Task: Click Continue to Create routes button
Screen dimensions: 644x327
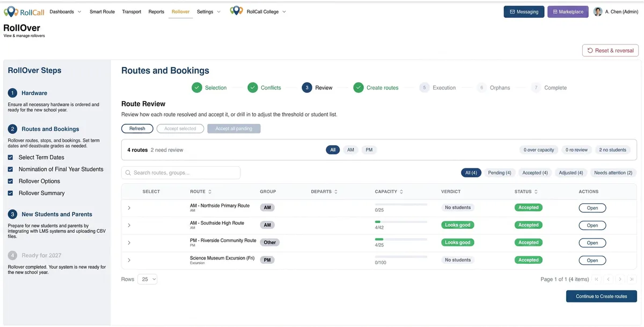Action: point(601,296)
